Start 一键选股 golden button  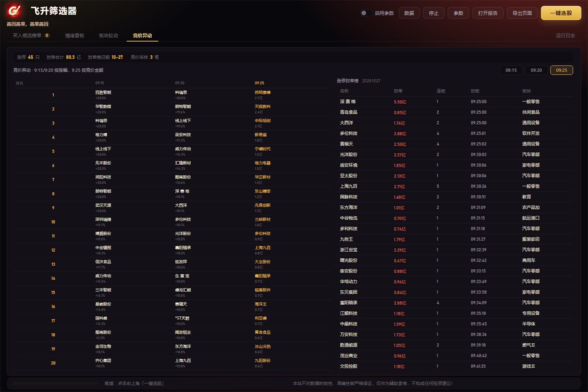point(561,13)
